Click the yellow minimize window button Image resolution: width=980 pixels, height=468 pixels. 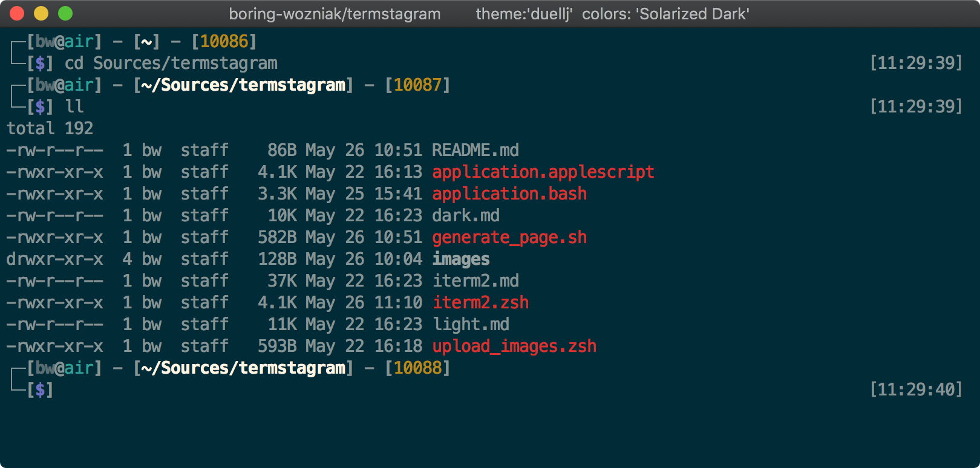click(41, 13)
